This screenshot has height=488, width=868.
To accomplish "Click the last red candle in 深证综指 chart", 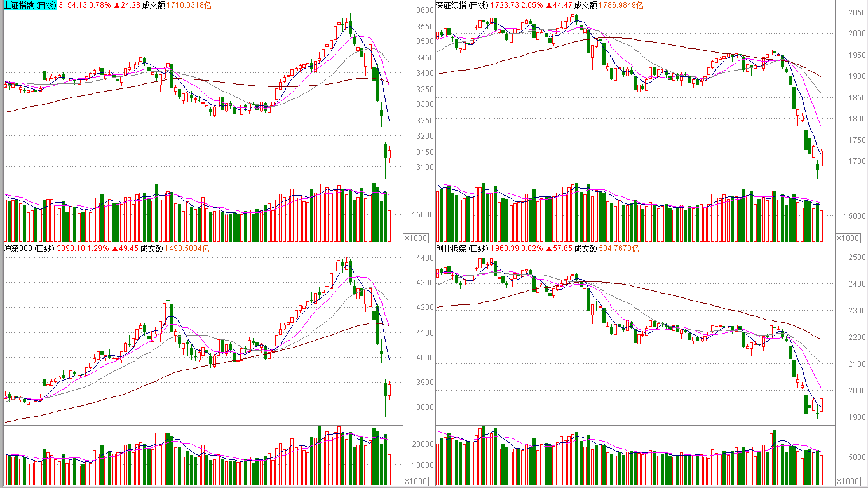I will point(821,158).
